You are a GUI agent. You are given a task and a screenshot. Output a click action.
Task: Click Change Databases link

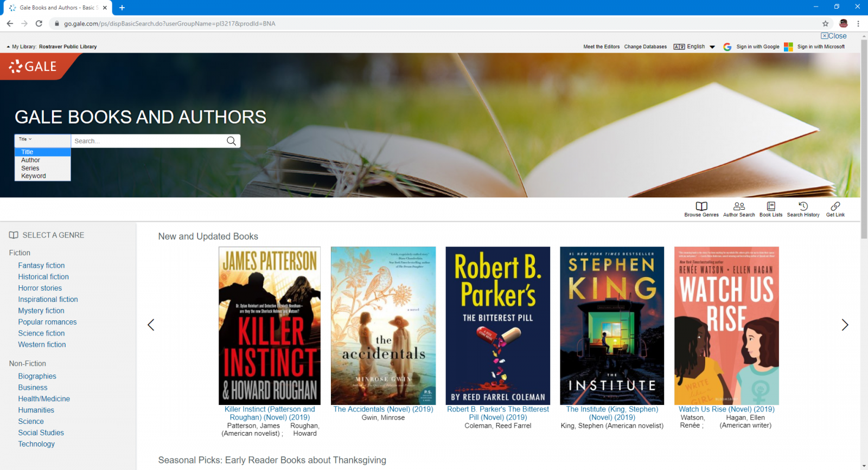pyautogui.click(x=646, y=47)
